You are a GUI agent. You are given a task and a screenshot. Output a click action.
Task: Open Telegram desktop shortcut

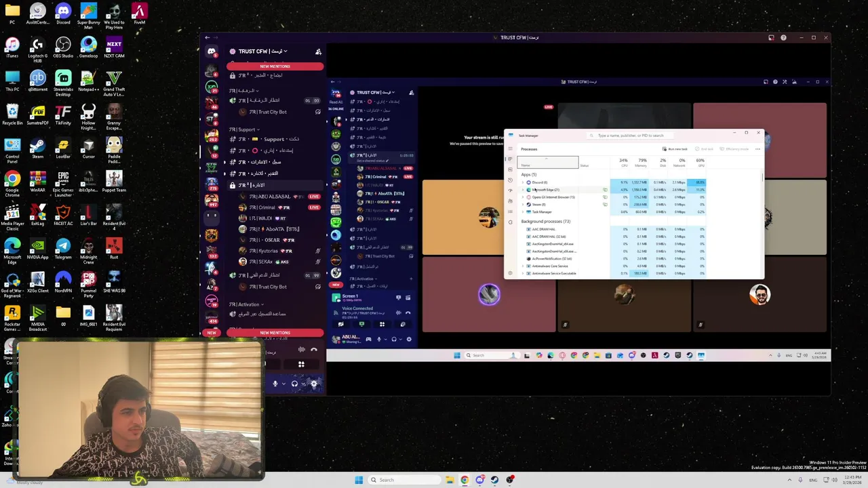pos(63,249)
